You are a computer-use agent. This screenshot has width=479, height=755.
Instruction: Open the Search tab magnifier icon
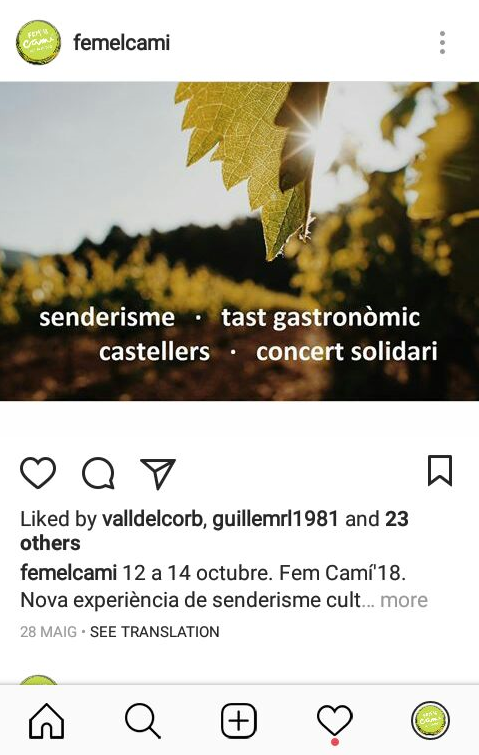142,721
